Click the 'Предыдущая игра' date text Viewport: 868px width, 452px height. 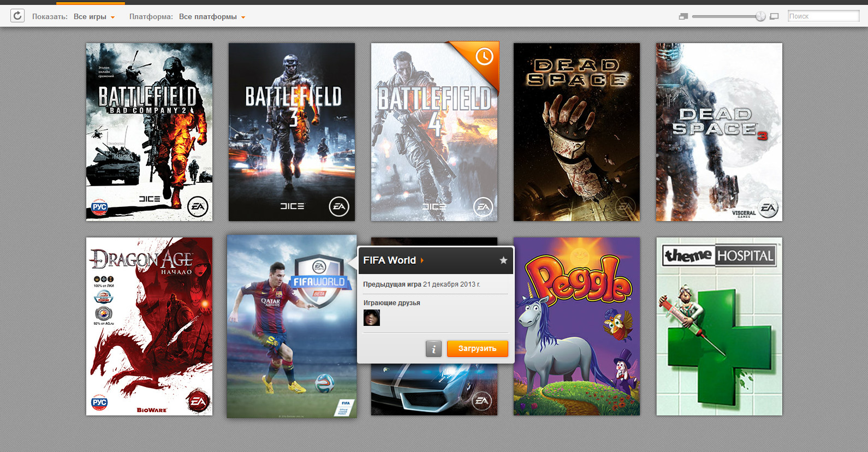tap(421, 284)
